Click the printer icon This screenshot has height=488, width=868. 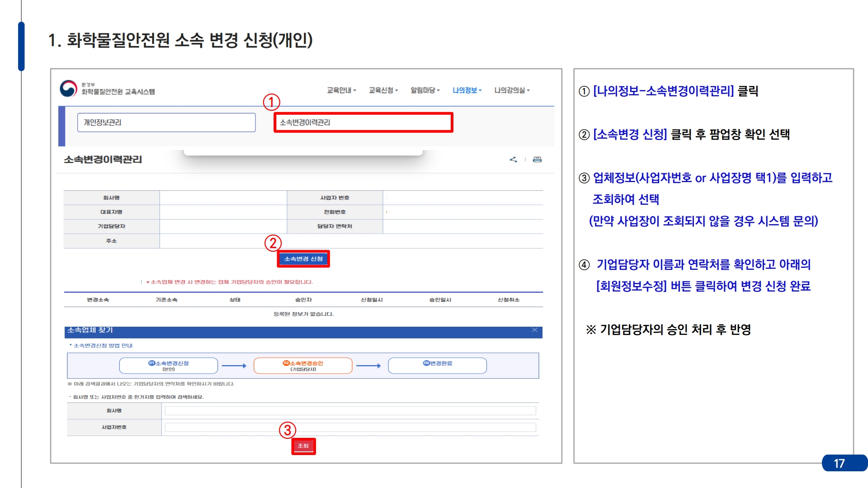click(x=537, y=160)
